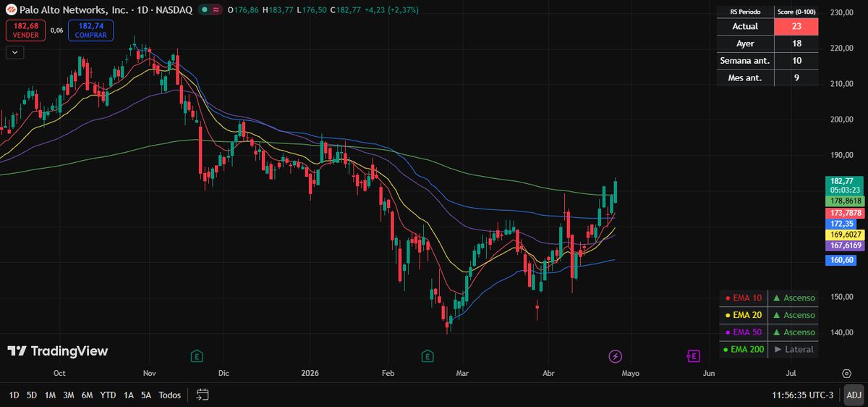Select the 1M range tab

51,395
